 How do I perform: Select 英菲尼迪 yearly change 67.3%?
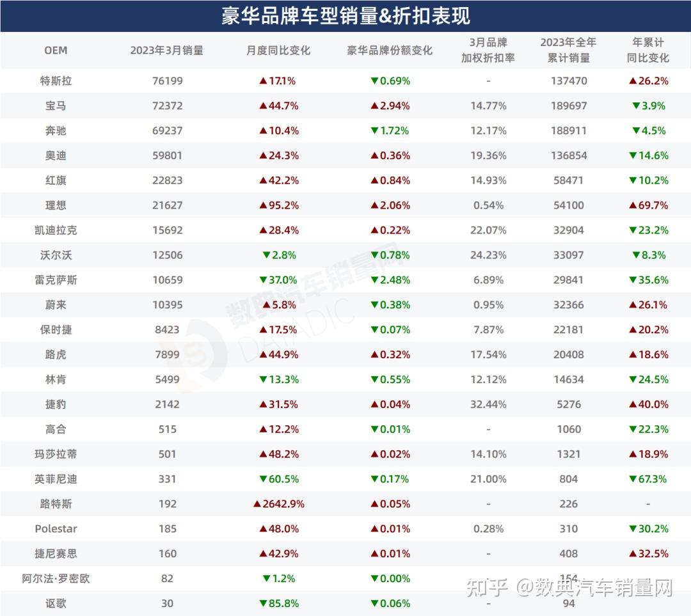(x=648, y=479)
